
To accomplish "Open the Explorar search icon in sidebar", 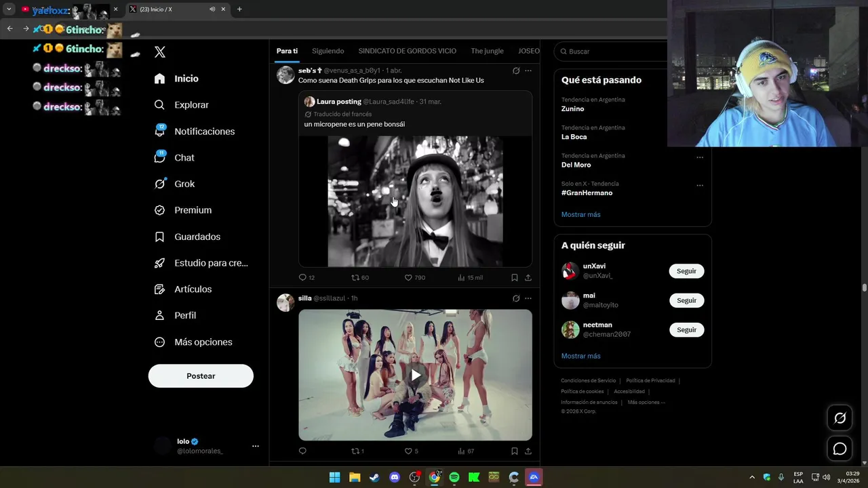I will coord(159,105).
